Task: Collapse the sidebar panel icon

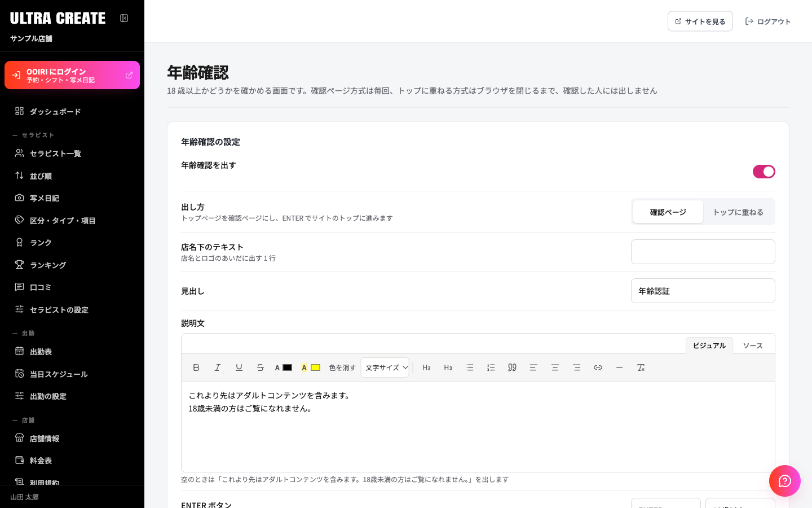Action: coord(124,18)
